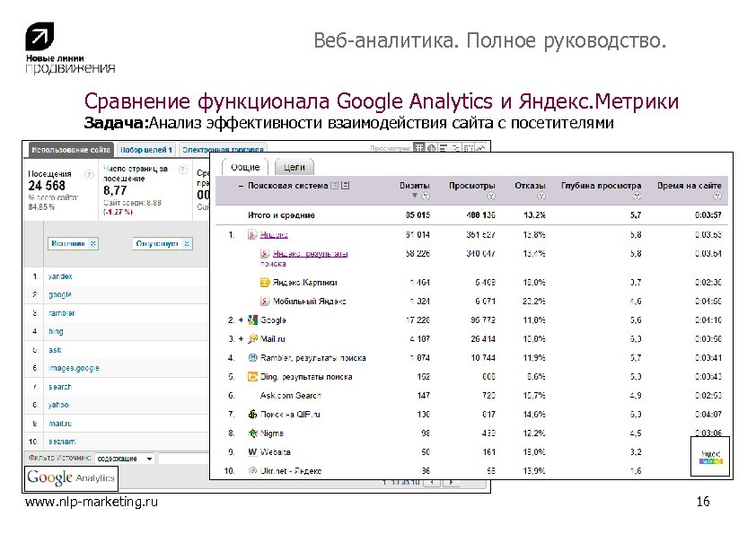Click google source link in Analytics
756x534 pixels.
tap(60, 294)
